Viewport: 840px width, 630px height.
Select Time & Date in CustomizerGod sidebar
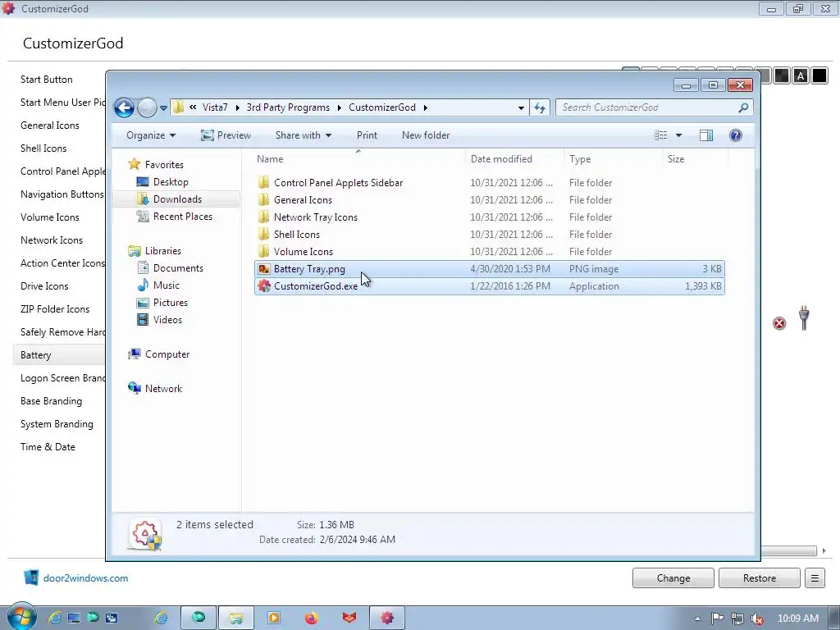coord(48,447)
